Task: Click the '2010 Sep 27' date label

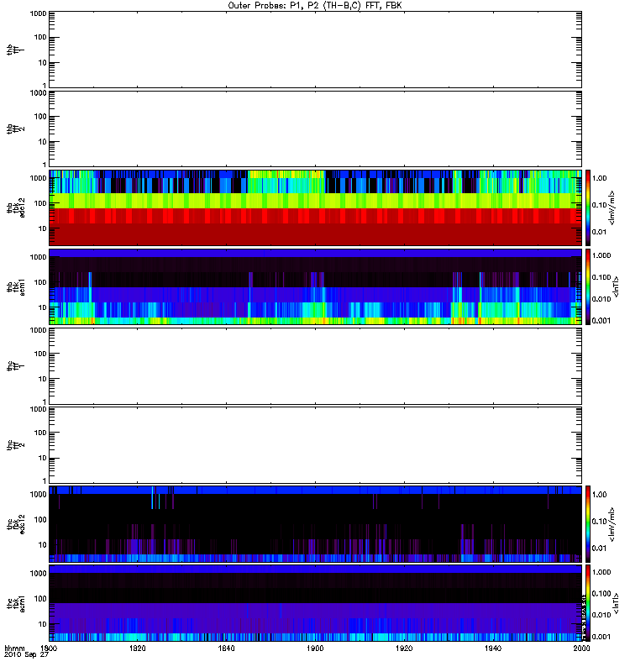Action: [26, 654]
